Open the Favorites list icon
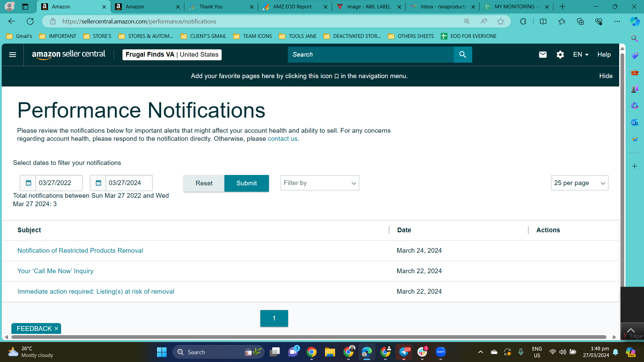Viewport: 644px width, 362px height. 562,21
